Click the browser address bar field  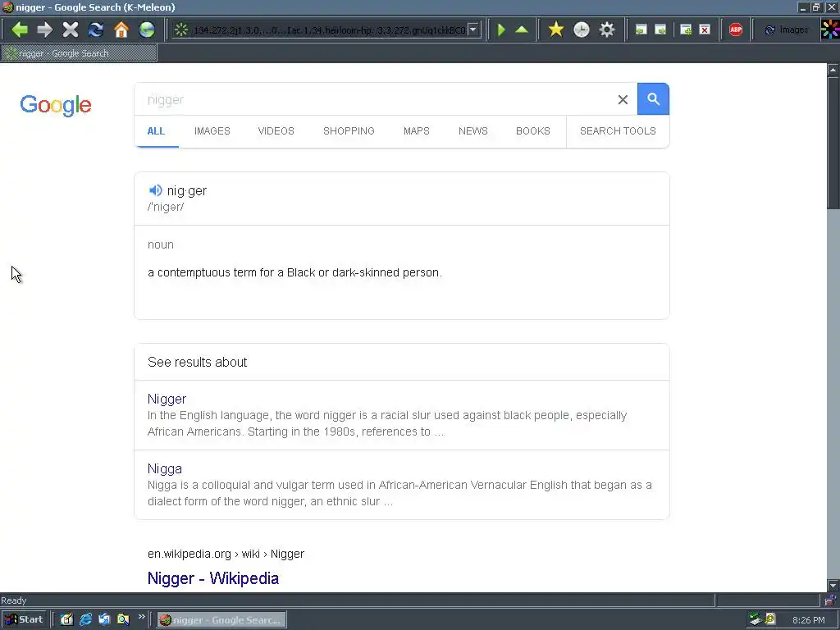pos(326,30)
